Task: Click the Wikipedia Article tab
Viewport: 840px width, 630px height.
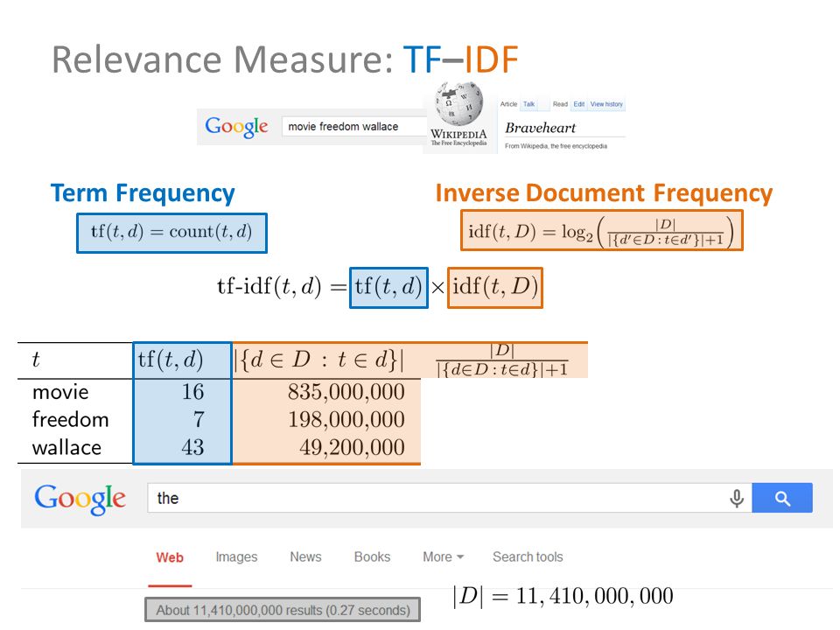Action: (x=508, y=104)
